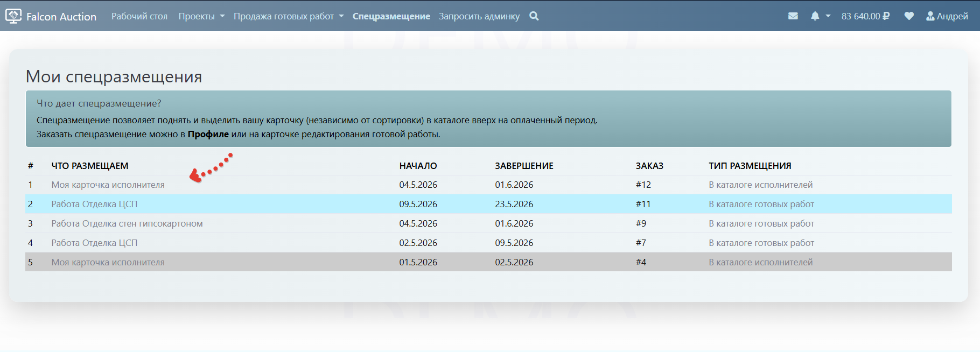This screenshot has height=352, width=980.
Task: Open messages envelope icon
Action: tap(793, 16)
